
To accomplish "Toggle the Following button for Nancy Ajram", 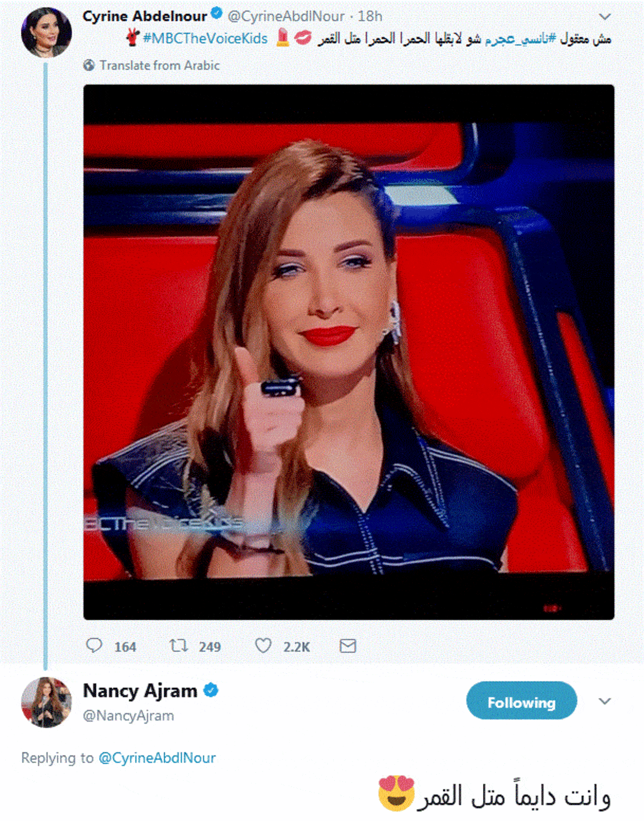I will pyautogui.click(x=522, y=701).
